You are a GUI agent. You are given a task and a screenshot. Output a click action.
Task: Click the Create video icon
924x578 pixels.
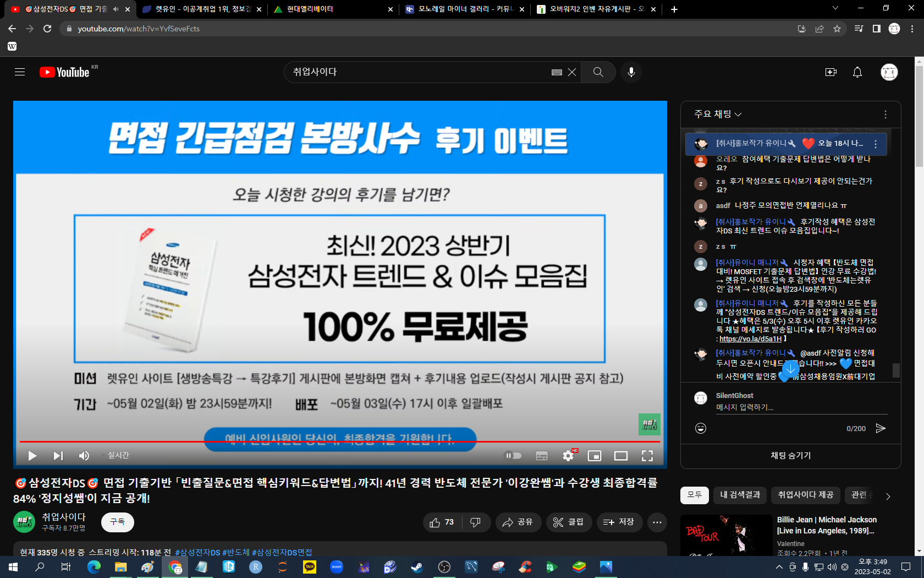[831, 72]
